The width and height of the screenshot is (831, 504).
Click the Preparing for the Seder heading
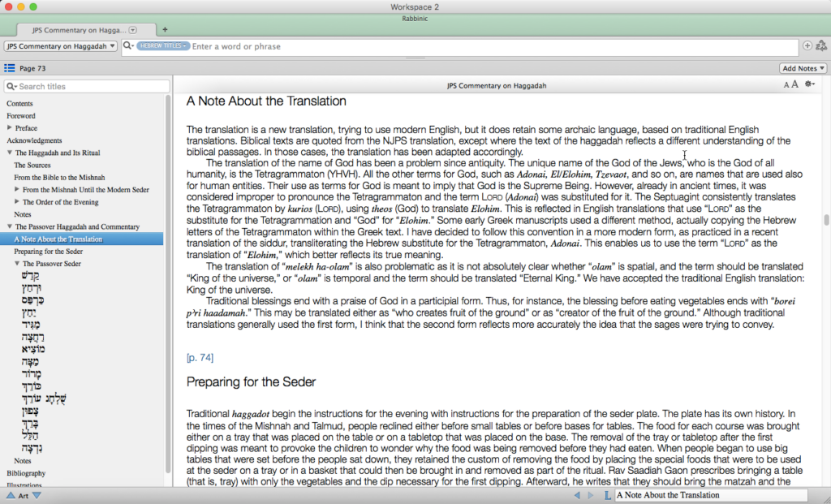pyautogui.click(x=252, y=382)
